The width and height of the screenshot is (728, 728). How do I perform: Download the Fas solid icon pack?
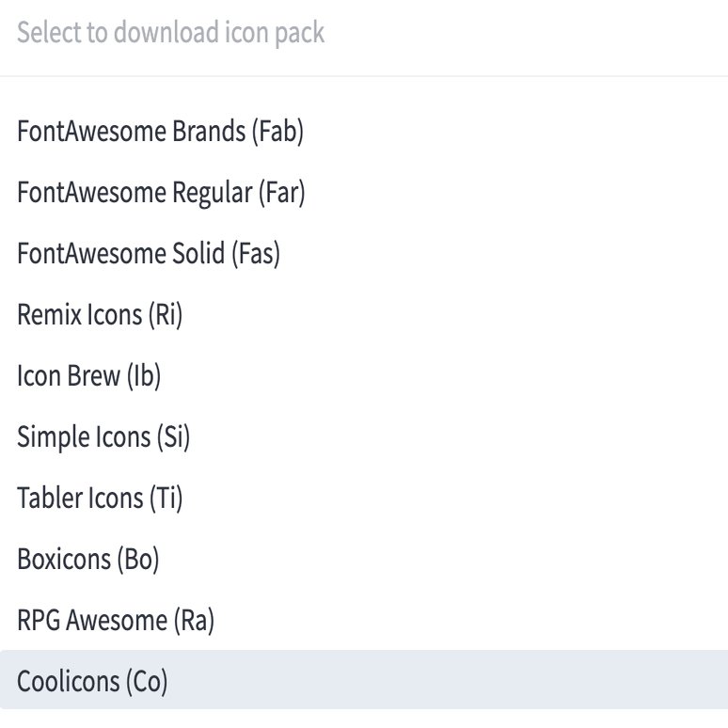[149, 254]
